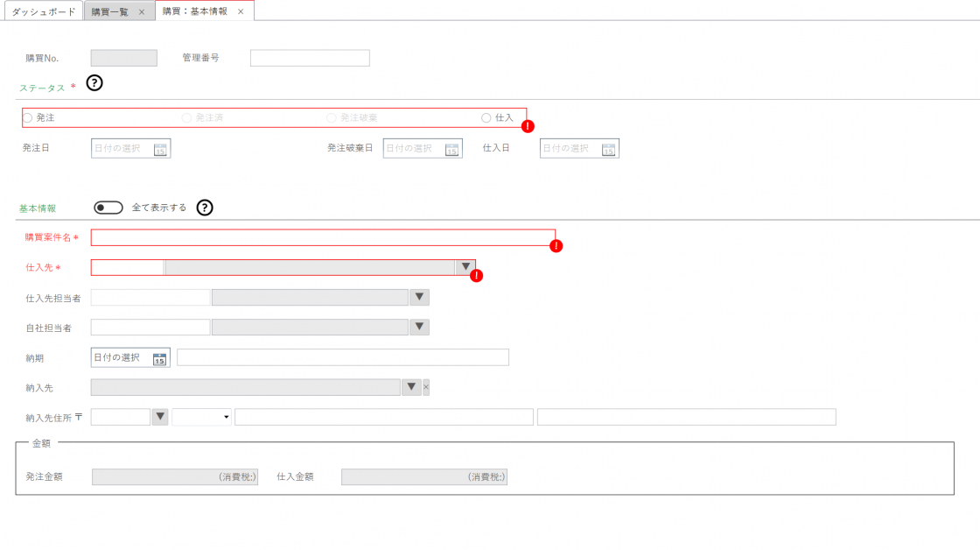980x550 pixels.
Task: Expand the 仕入先 dropdown list
Action: click(x=465, y=268)
